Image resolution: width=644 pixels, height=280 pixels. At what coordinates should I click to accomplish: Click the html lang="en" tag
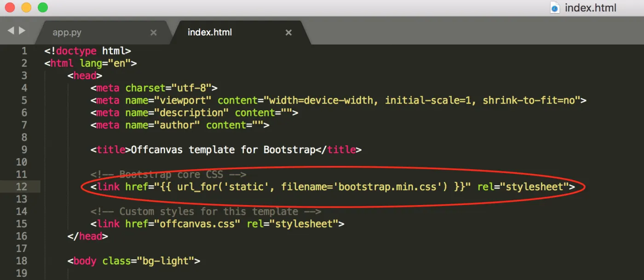91,63
